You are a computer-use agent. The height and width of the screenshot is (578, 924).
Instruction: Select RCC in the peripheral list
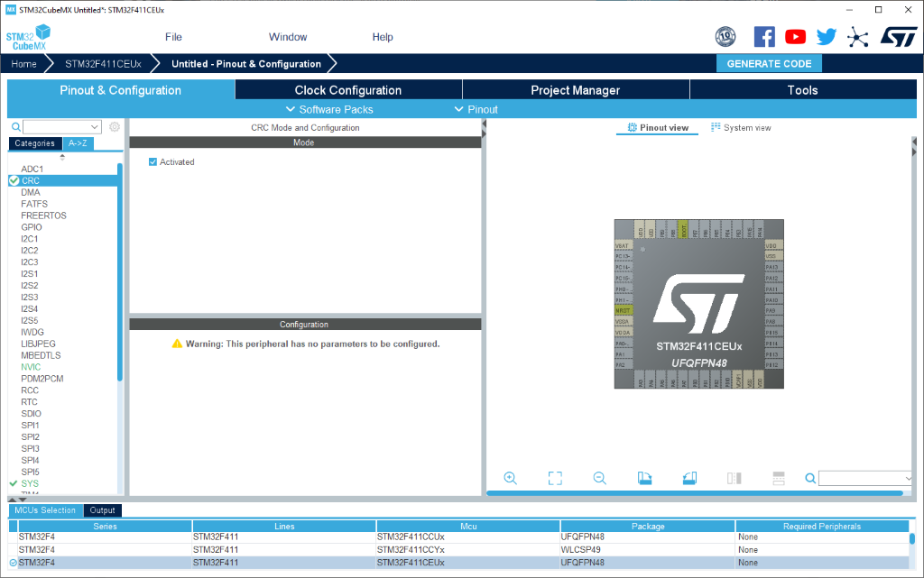click(30, 390)
